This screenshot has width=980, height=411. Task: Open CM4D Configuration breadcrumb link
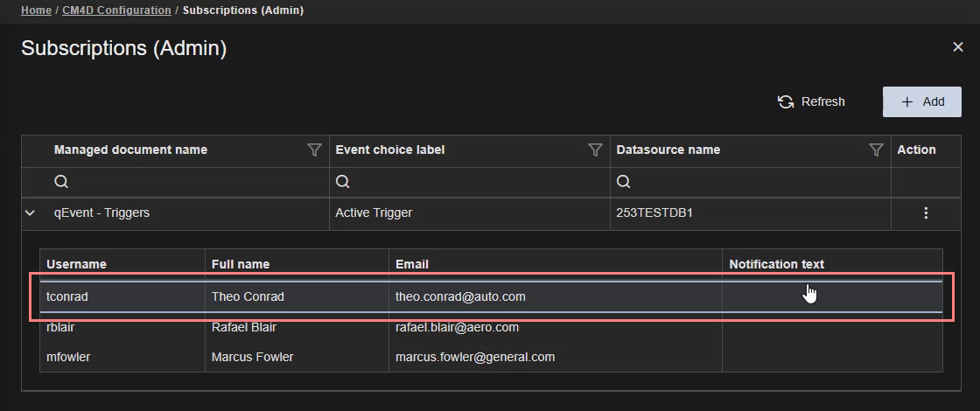[x=116, y=10]
